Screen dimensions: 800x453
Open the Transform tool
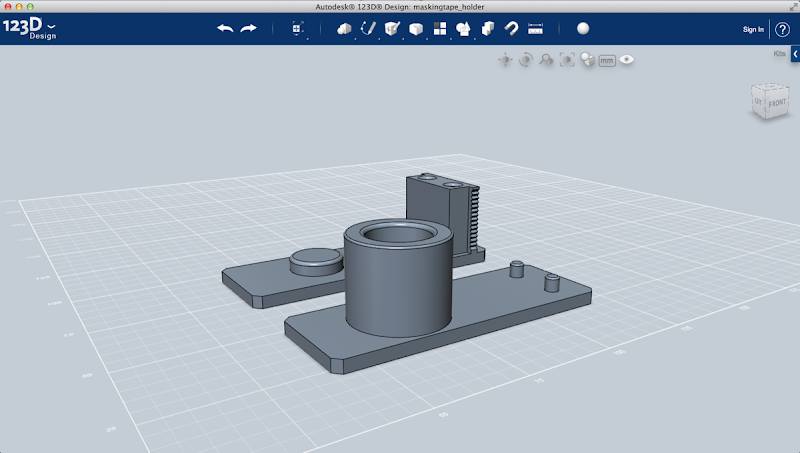point(297,29)
